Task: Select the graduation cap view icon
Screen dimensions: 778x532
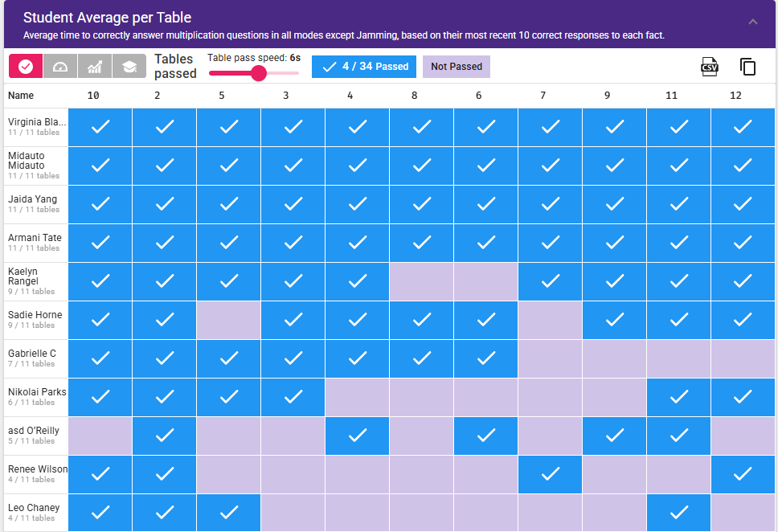Action: tap(129, 67)
